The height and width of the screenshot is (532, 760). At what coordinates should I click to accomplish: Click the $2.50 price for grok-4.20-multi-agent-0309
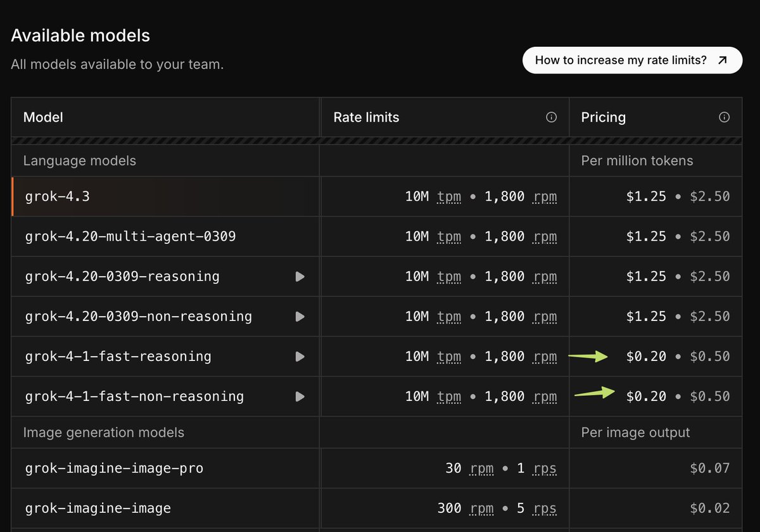(710, 236)
